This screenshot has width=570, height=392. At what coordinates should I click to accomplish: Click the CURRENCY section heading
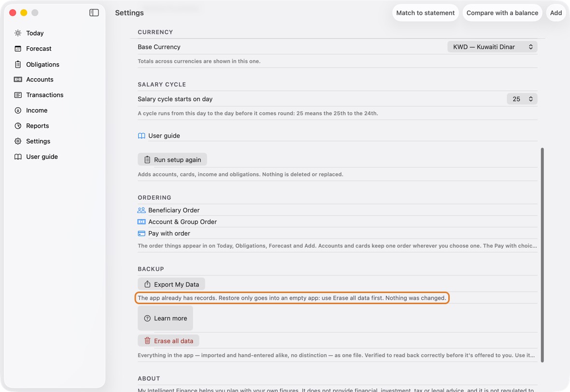155,32
